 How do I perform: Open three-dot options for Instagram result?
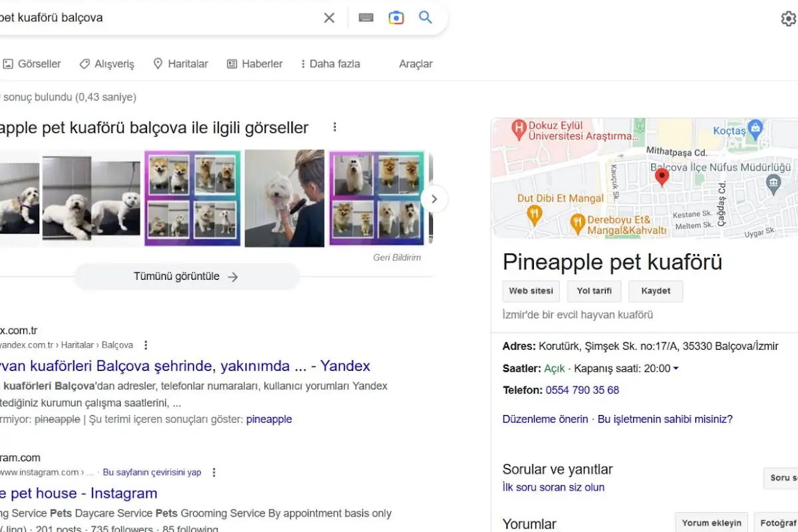point(214,472)
